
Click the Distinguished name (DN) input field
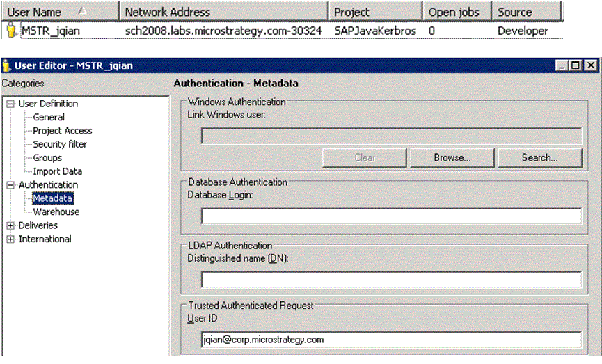[391, 280]
